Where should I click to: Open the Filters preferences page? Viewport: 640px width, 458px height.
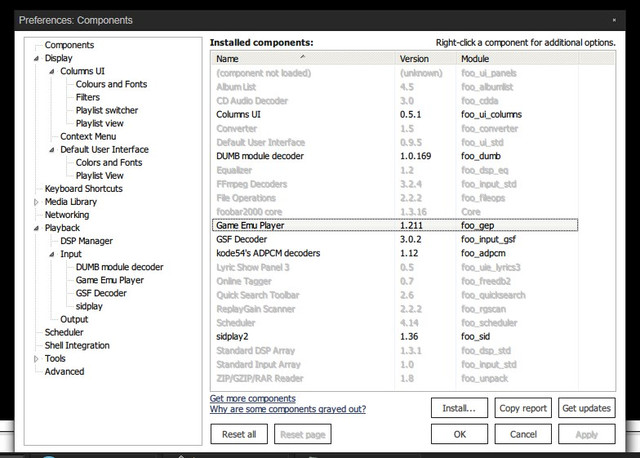pyautogui.click(x=88, y=97)
